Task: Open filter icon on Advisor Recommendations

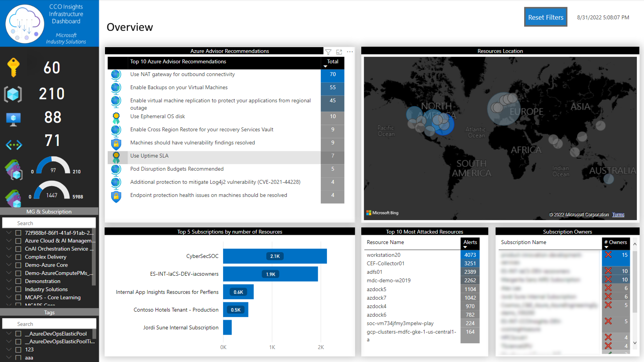Action: (328, 52)
